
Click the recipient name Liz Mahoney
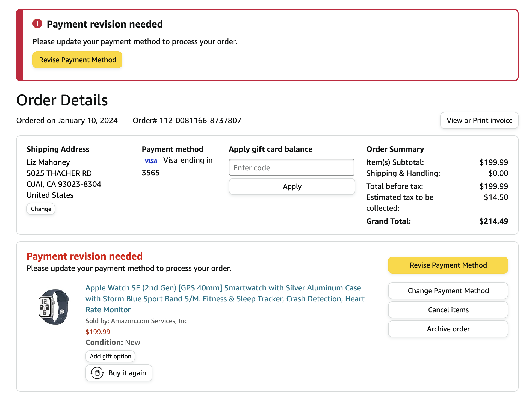coord(48,162)
